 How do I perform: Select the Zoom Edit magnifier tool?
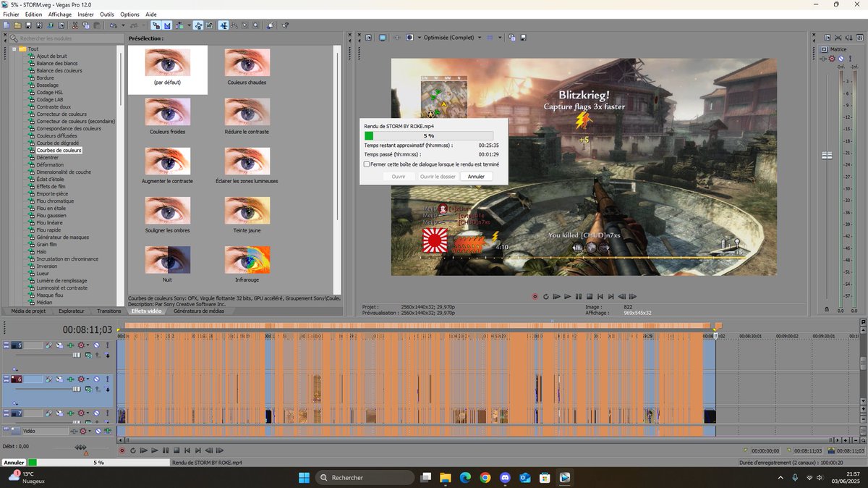255,25
